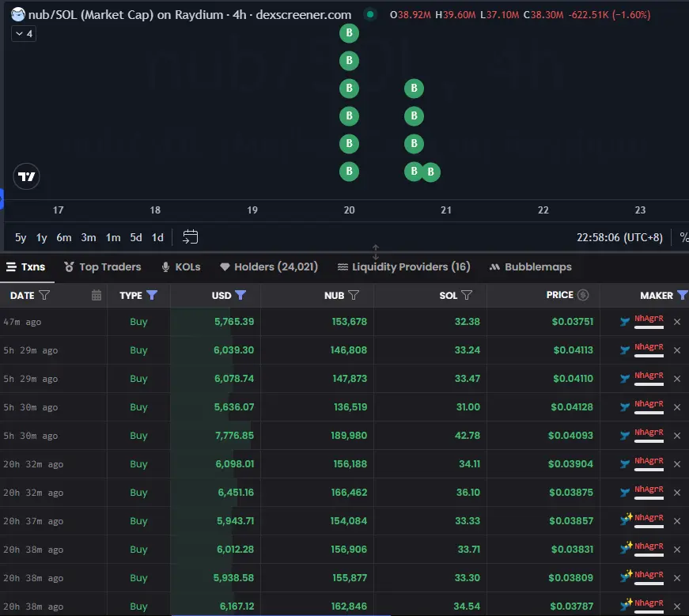Remove maker filter on the $0.03904 row
Screen dimensions: 689x616
[676, 464]
